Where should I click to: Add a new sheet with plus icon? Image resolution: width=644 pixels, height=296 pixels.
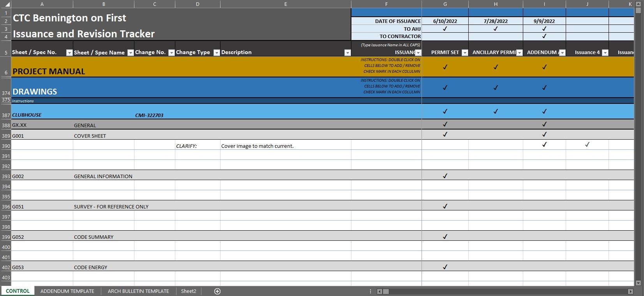[x=217, y=291]
